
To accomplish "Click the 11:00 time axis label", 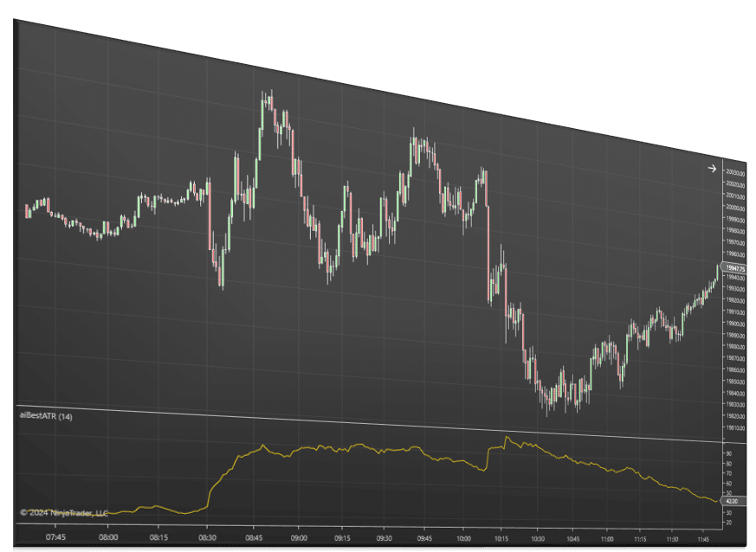I will 607,539.
